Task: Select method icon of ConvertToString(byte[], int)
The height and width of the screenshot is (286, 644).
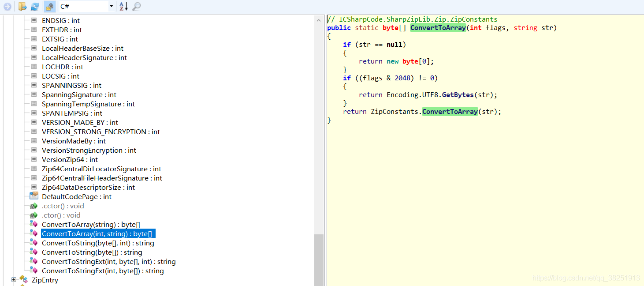Action: pos(34,243)
